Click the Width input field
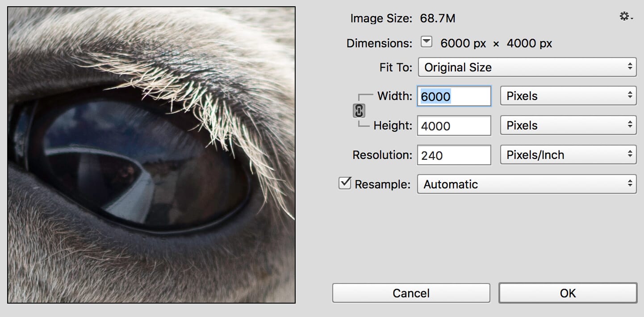This screenshot has height=317, width=644. [x=454, y=96]
